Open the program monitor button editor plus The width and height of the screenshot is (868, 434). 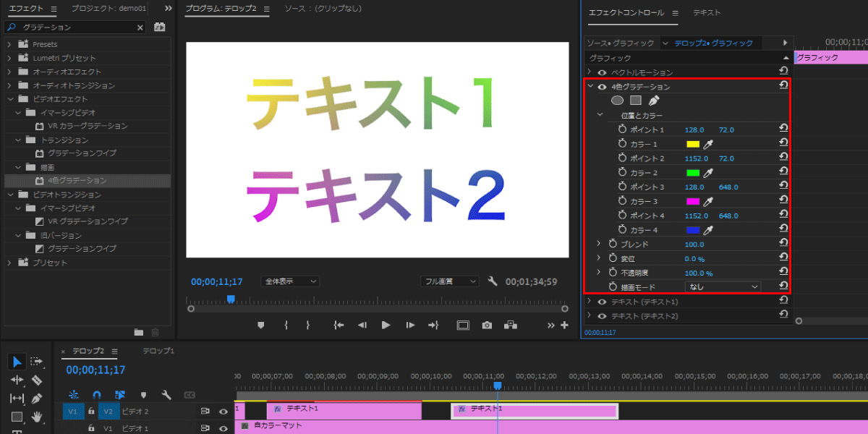(565, 325)
